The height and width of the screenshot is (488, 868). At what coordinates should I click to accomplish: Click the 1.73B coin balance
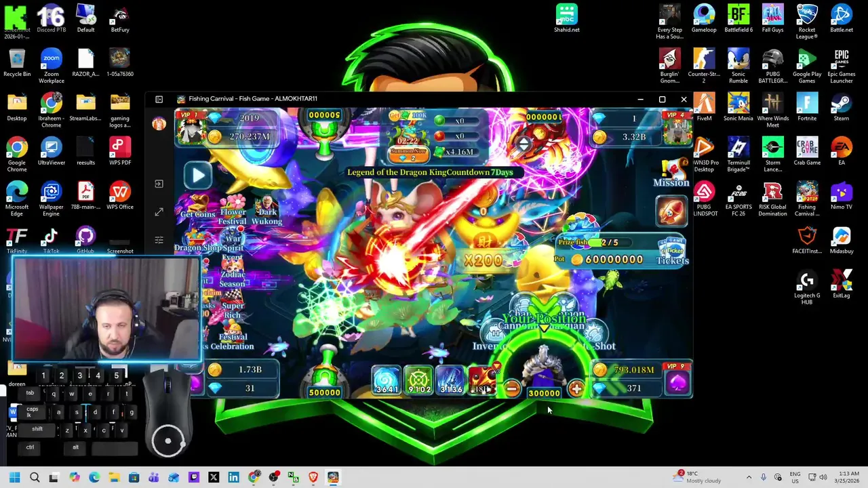242,369
